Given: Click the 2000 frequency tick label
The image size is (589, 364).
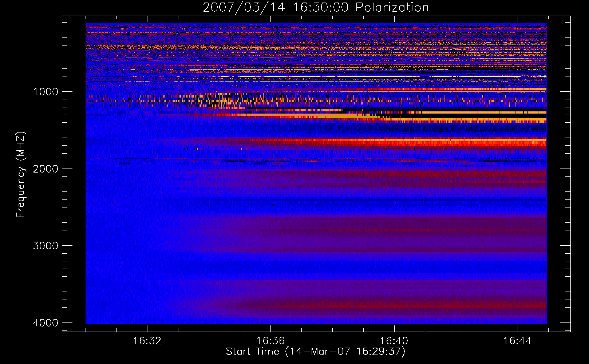Looking at the screenshot, I should tap(46, 169).
